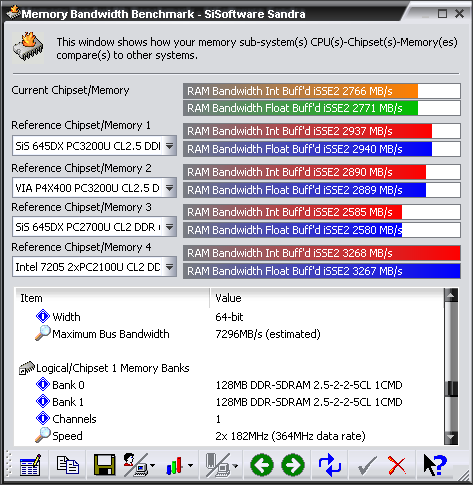Image resolution: width=473 pixels, height=485 pixels.
Task: Click the list scrollbar down arrow
Action: pos(451,437)
